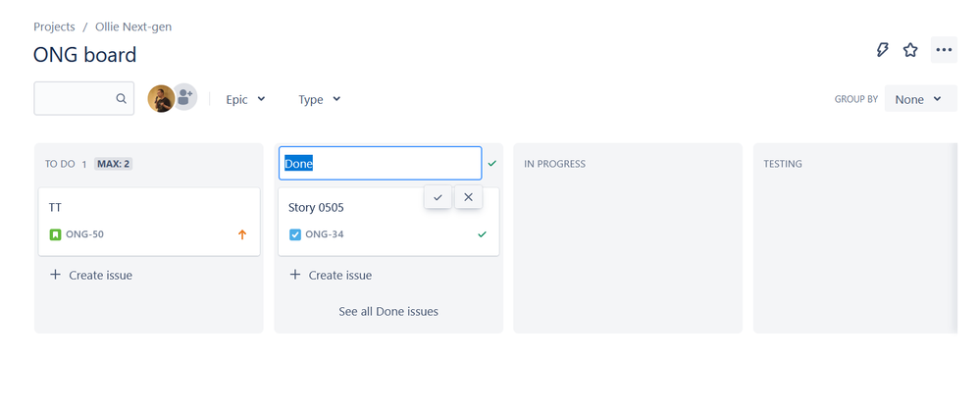Go to the Projects breadcrumb

tap(54, 26)
